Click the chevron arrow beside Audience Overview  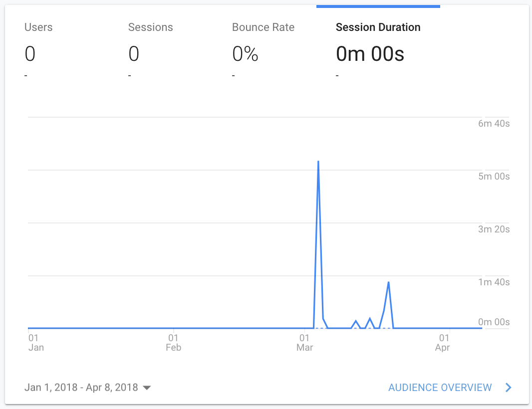(508, 387)
